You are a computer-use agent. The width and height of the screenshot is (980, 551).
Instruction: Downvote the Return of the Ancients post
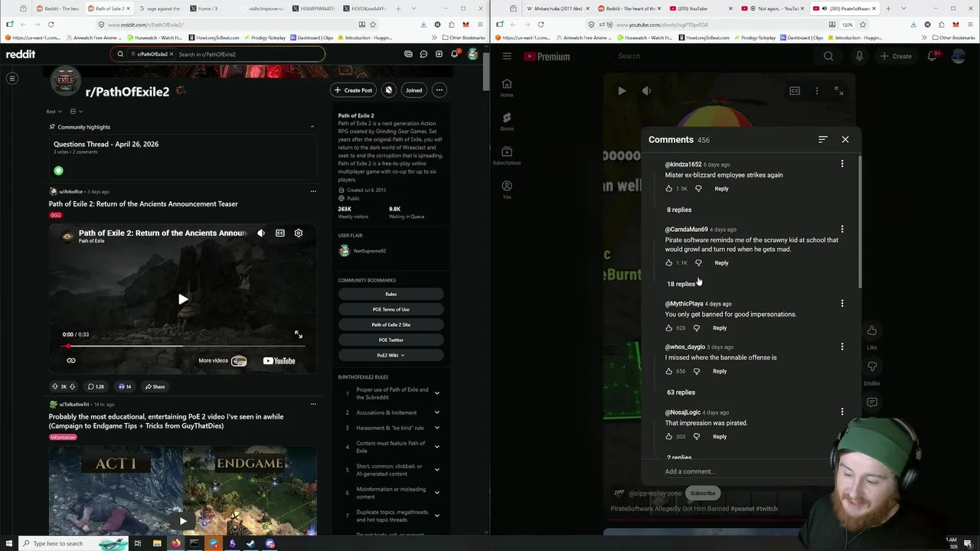(x=72, y=386)
